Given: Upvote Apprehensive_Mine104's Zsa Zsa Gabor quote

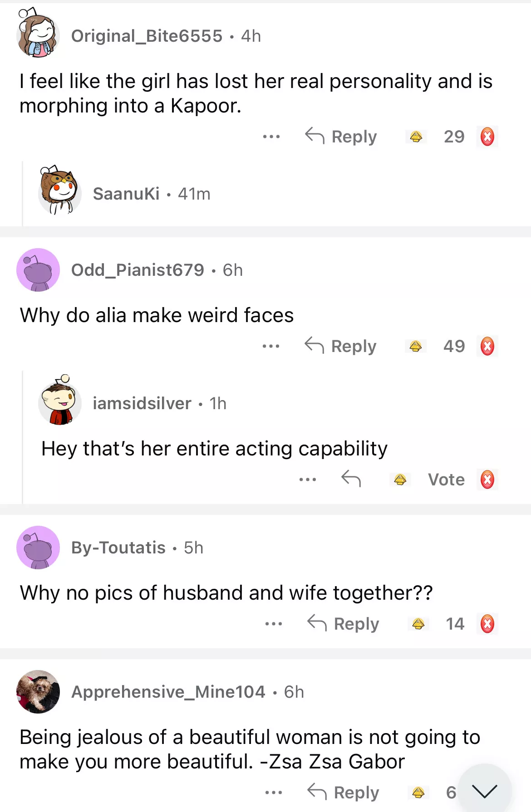Looking at the screenshot, I should (418, 792).
